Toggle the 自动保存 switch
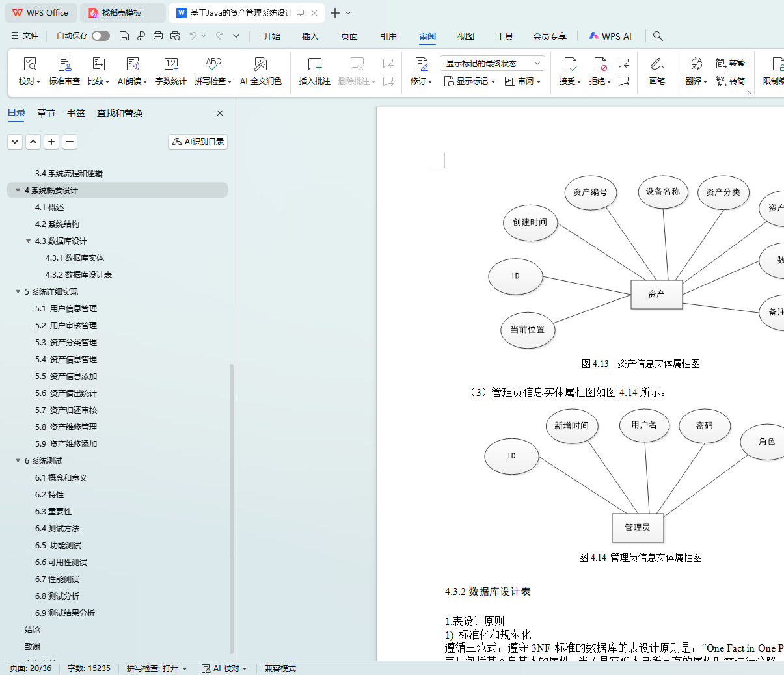The image size is (784, 675). tap(101, 36)
